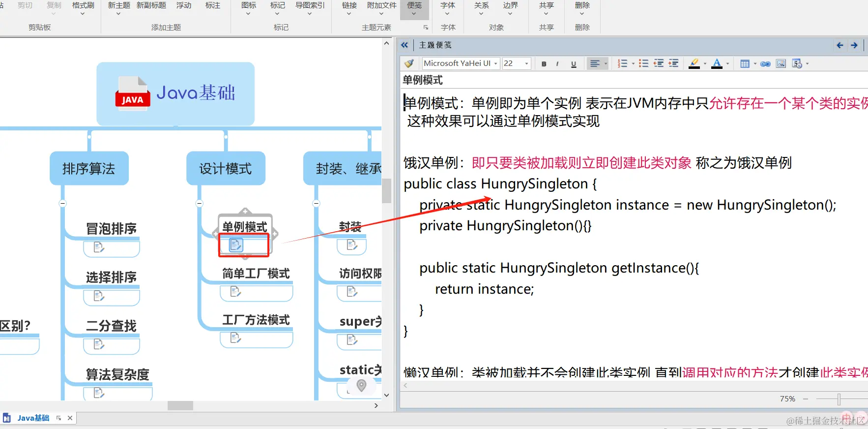The width and height of the screenshot is (868, 429).
Task: Apply the text highlight color
Action: coord(694,63)
